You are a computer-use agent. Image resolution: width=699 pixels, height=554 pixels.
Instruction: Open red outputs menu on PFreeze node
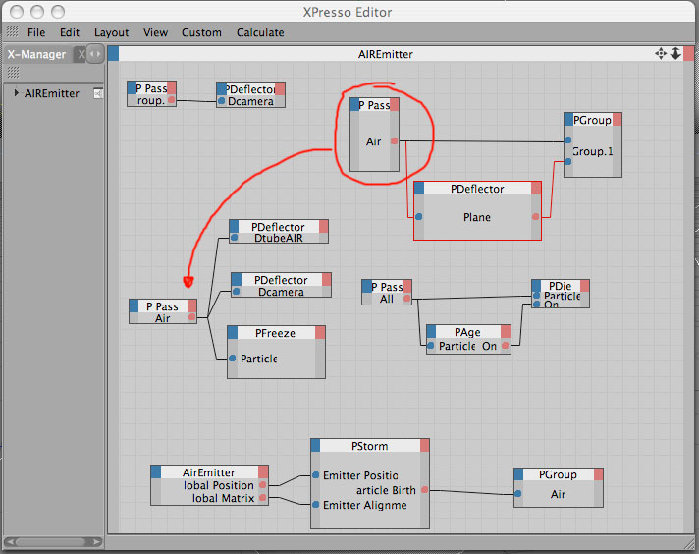coord(320,333)
